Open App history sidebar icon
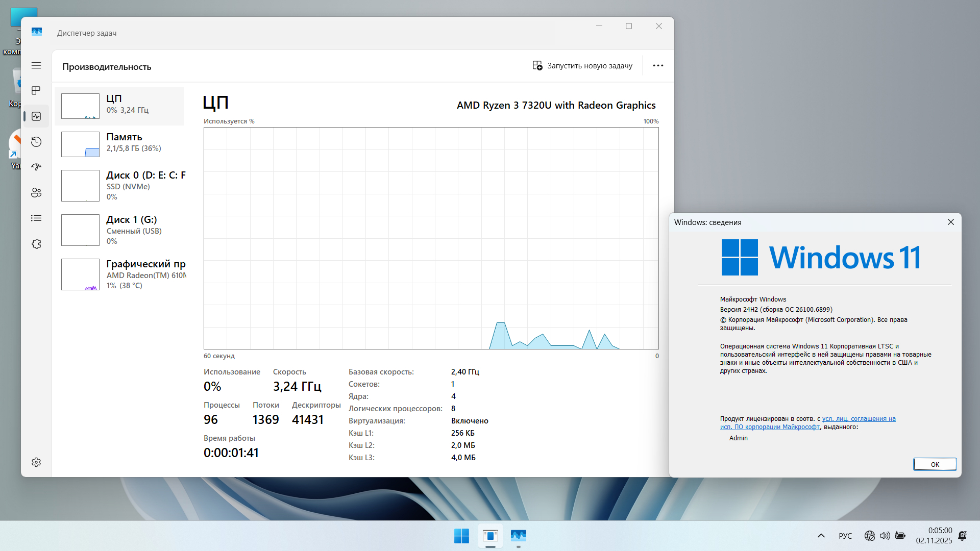 [36, 142]
